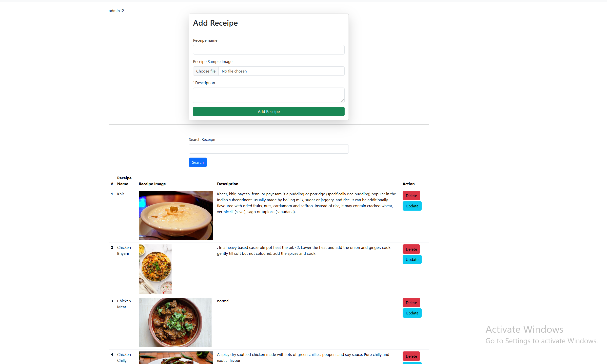
Task: Click the textarea resize handle
Action: [342, 101]
